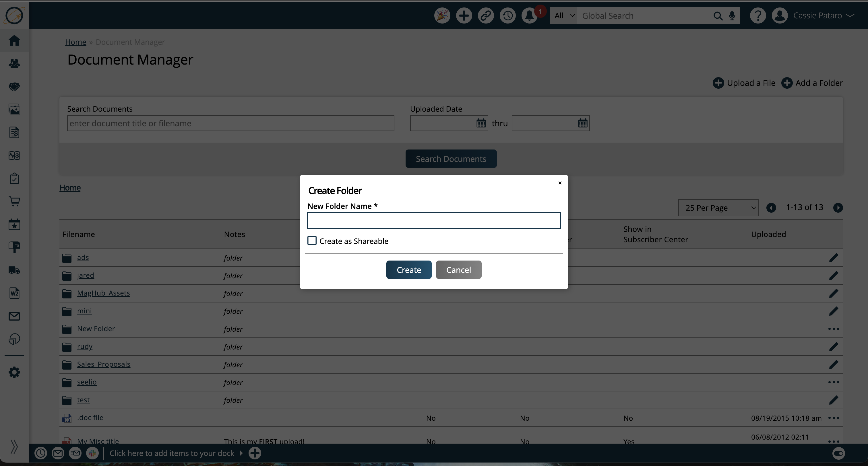This screenshot has height=466, width=868.
Task: Expand the All search scope dropdown
Action: [x=564, y=16]
